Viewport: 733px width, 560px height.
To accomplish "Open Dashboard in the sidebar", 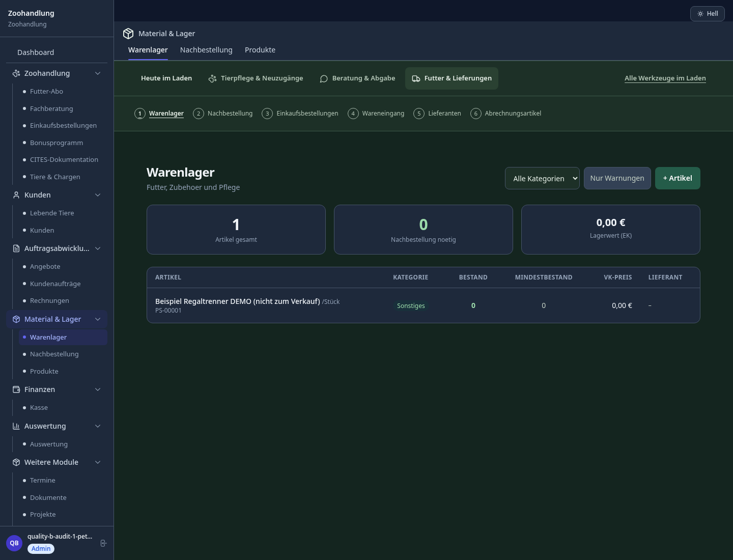I will (x=57, y=52).
